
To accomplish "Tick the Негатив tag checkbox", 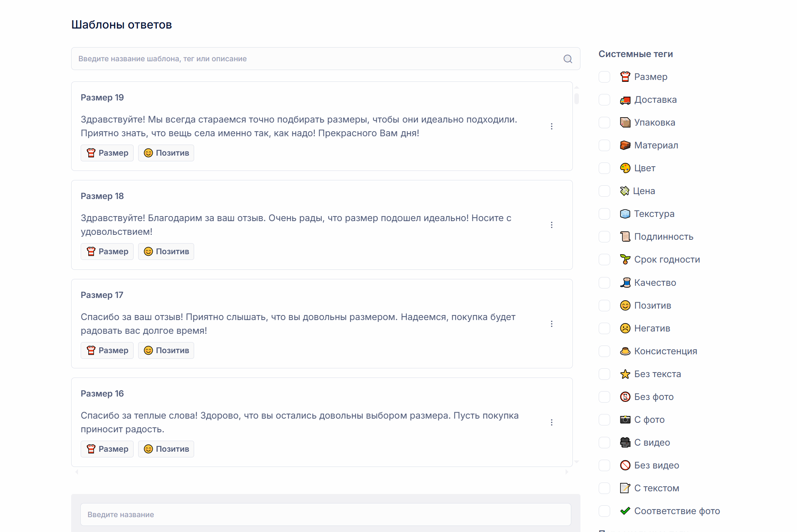I will [x=604, y=328].
